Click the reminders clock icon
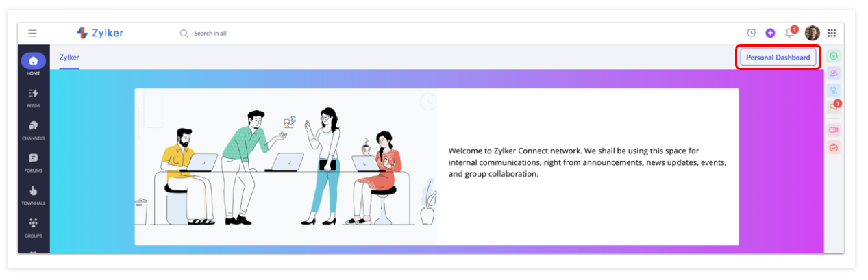Image resolution: width=868 pixels, height=280 pixels. point(751,33)
